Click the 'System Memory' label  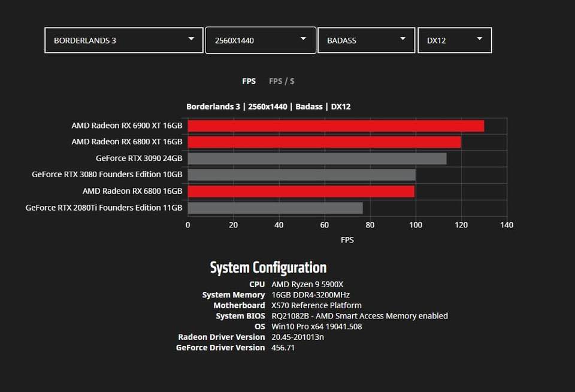234,295
